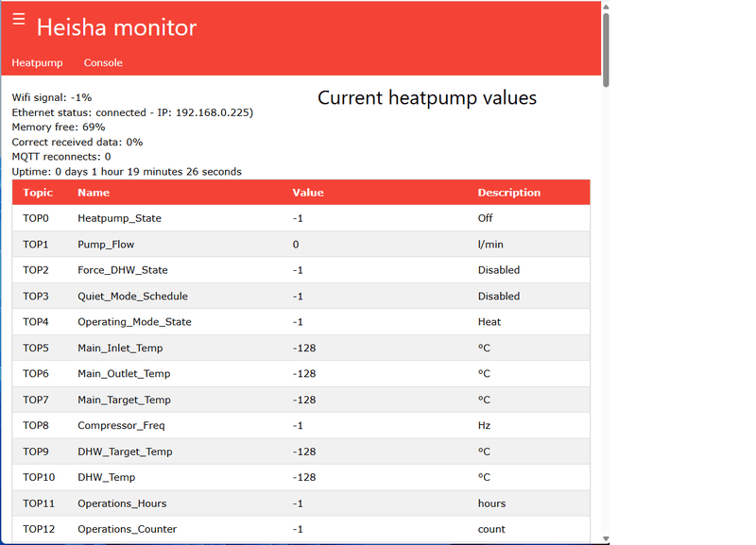Click the TOP3 topic cell

[x=36, y=296]
